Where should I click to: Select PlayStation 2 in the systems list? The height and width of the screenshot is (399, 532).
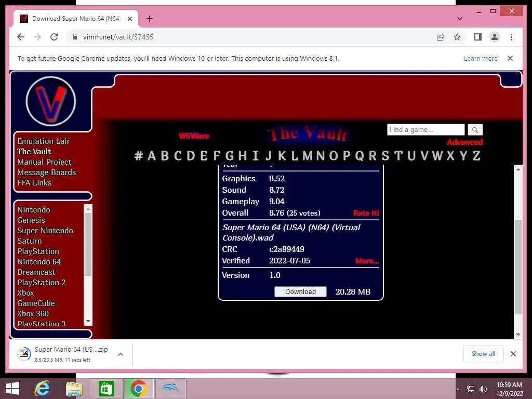tap(42, 283)
